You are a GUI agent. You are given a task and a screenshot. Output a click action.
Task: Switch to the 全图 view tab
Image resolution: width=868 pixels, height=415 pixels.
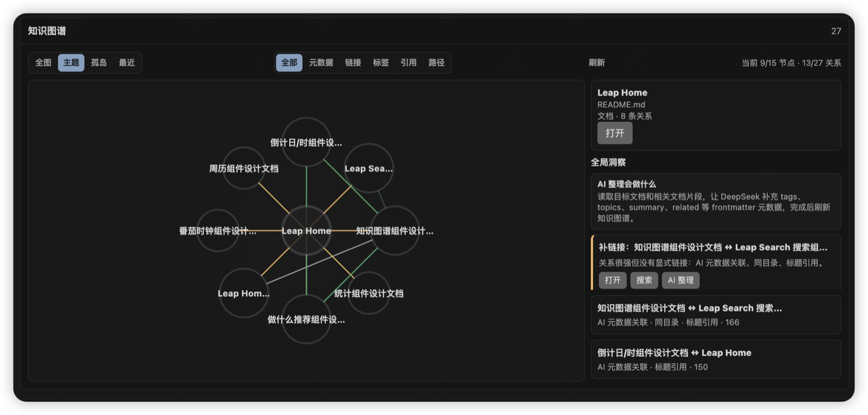click(x=43, y=63)
